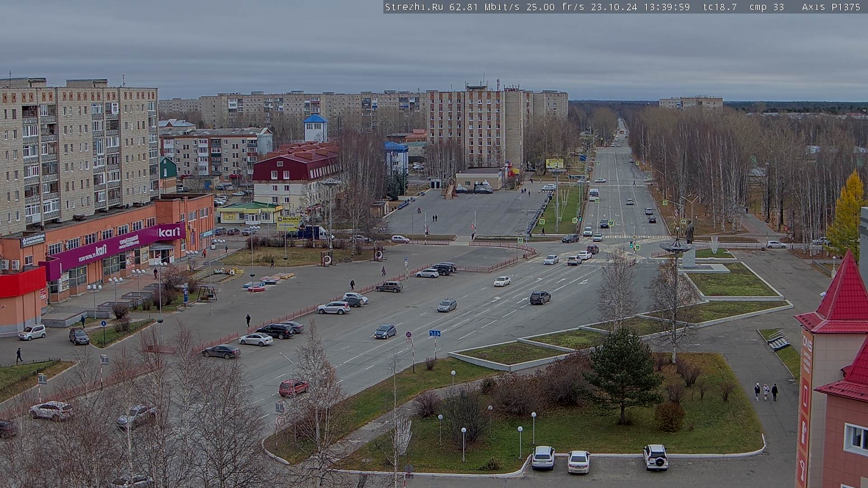Click the Strezhi.Ru overlay text
Image resolution: width=868 pixels, height=488 pixels.
[414, 7]
